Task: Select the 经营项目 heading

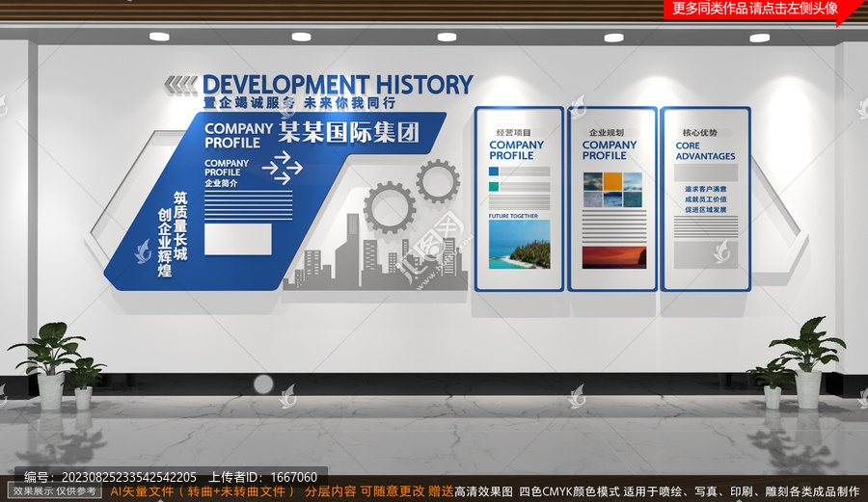Action: (513, 133)
